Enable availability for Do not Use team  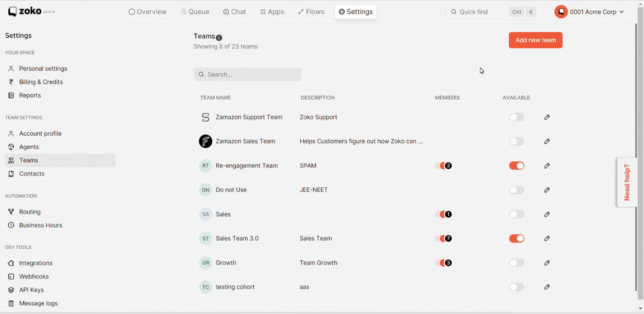516,190
